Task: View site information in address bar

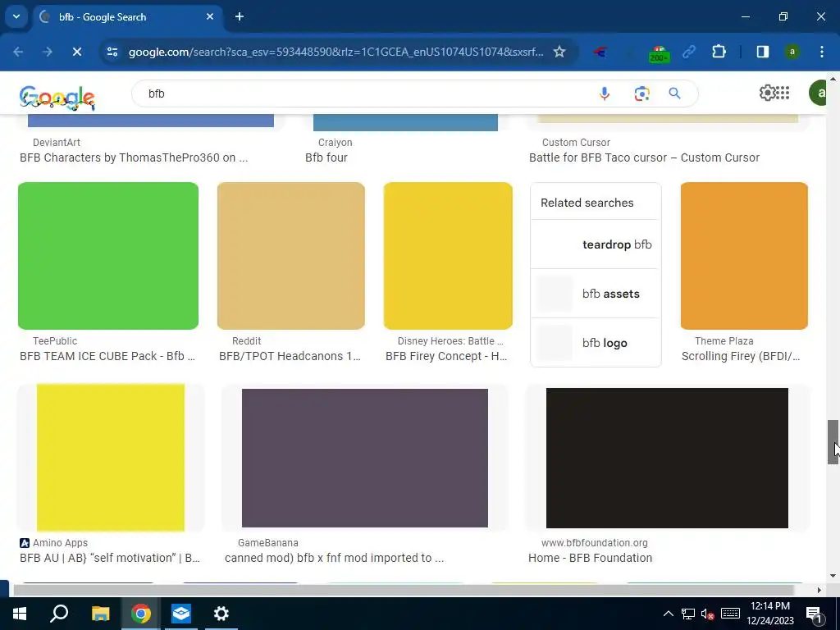Action: (112, 52)
